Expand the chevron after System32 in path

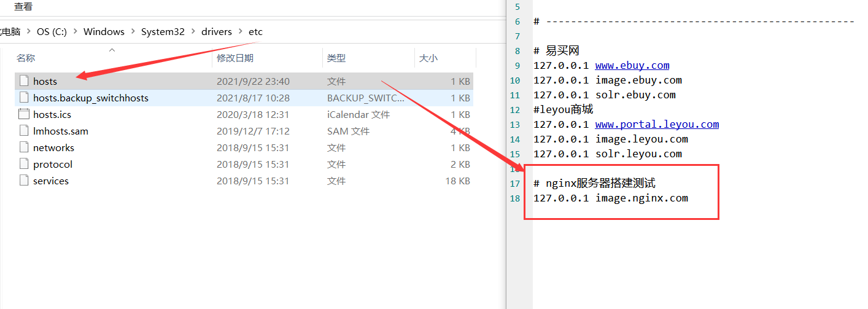click(x=193, y=31)
